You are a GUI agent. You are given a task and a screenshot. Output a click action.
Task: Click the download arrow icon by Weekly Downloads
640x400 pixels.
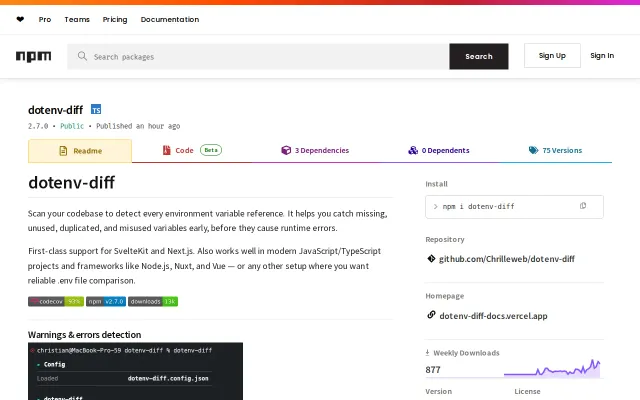click(427, 353)
